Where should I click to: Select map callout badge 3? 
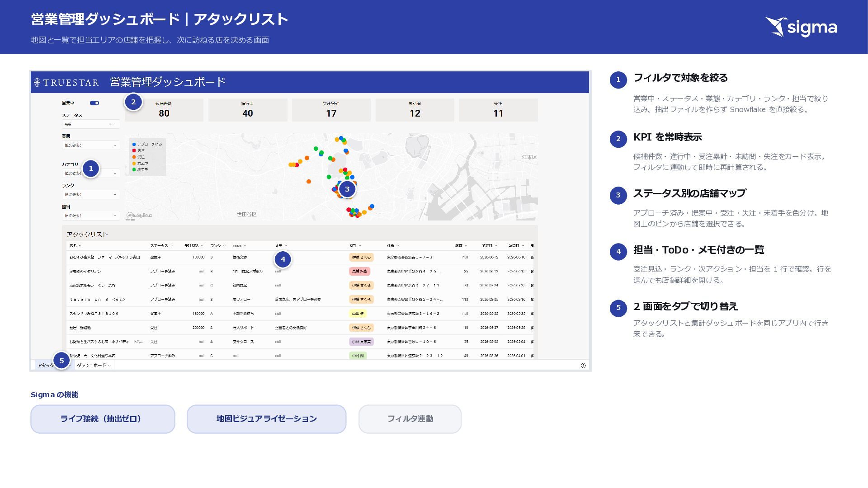coord(347,189)
